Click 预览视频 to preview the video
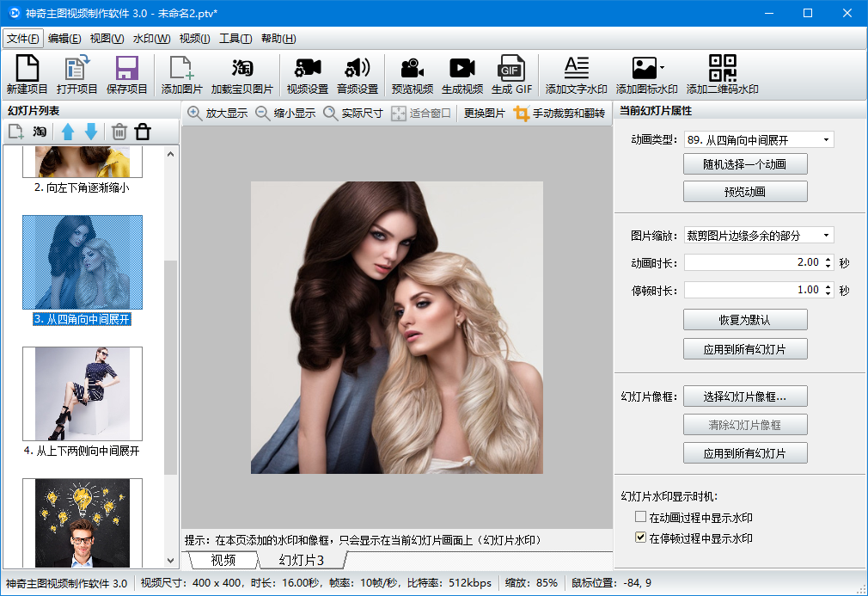This screenshot has height=596, width=868. 413,74
